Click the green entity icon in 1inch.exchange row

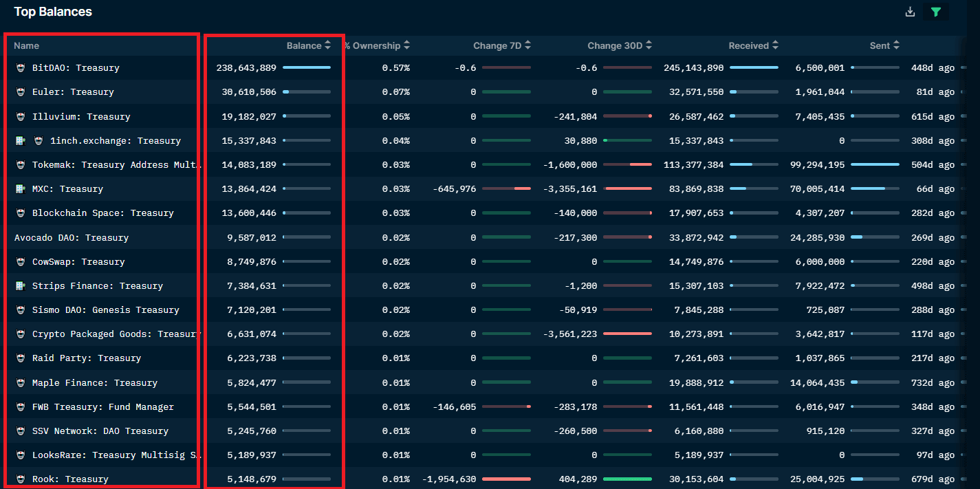tap(20, 141)
